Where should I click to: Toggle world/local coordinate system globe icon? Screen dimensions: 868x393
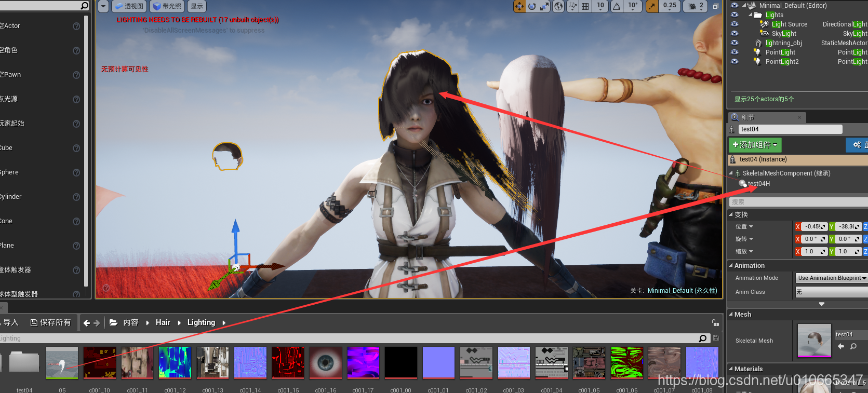click(558, 6)
